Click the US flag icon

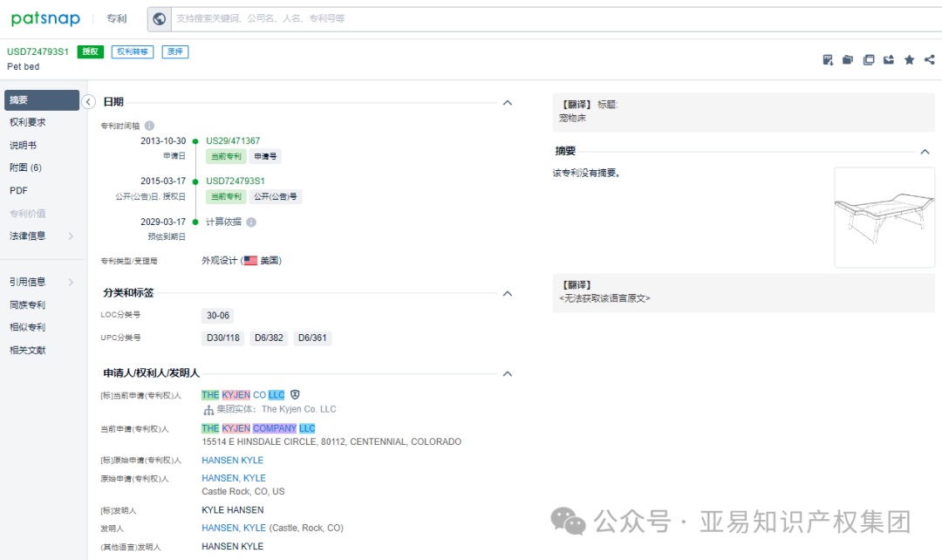coord(250,261)
